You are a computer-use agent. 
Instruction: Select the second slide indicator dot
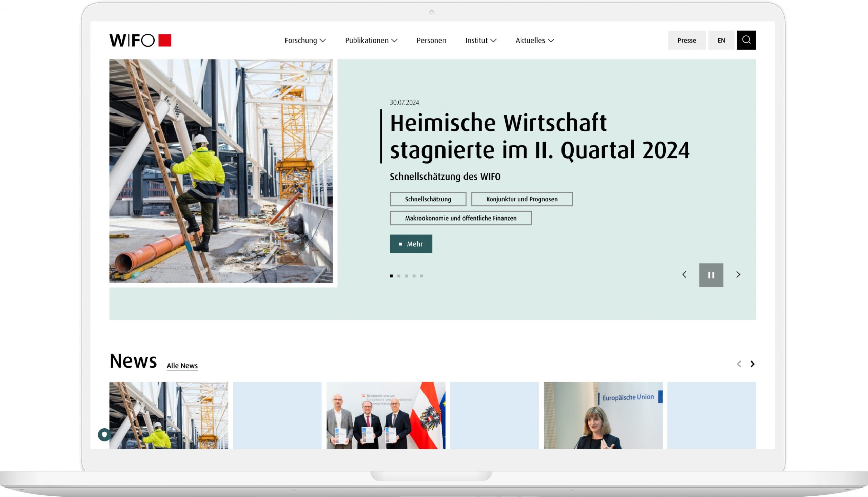tap(399, 276)
